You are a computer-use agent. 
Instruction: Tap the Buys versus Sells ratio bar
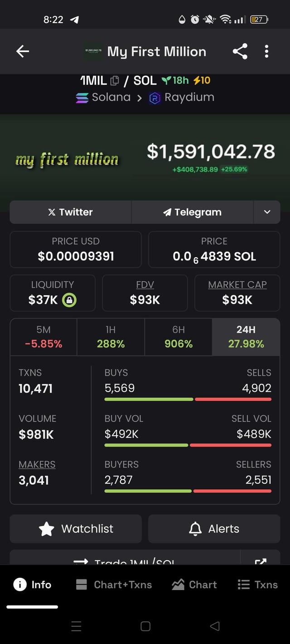coord(188,399)
